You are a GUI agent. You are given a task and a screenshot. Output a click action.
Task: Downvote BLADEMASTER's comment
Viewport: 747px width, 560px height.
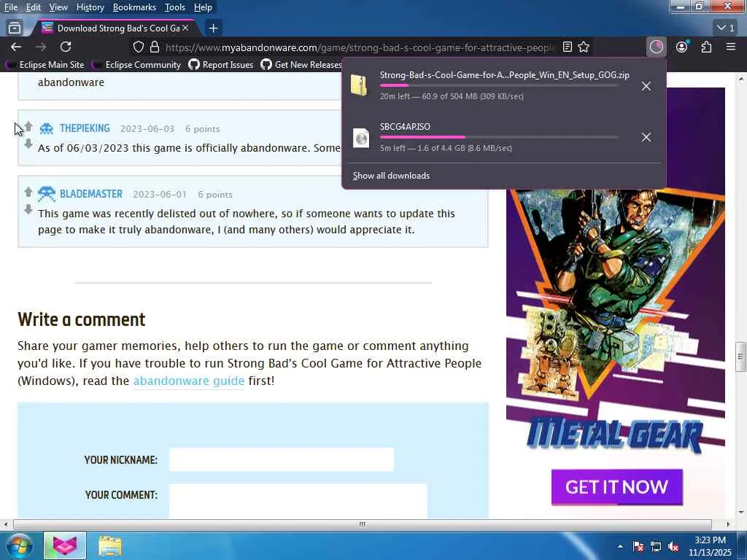[28, 209]
